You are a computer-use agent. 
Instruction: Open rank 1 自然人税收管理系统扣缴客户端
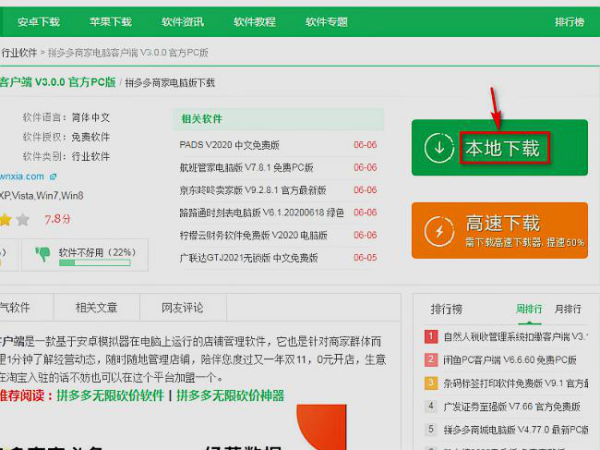(x=515, y=337)
